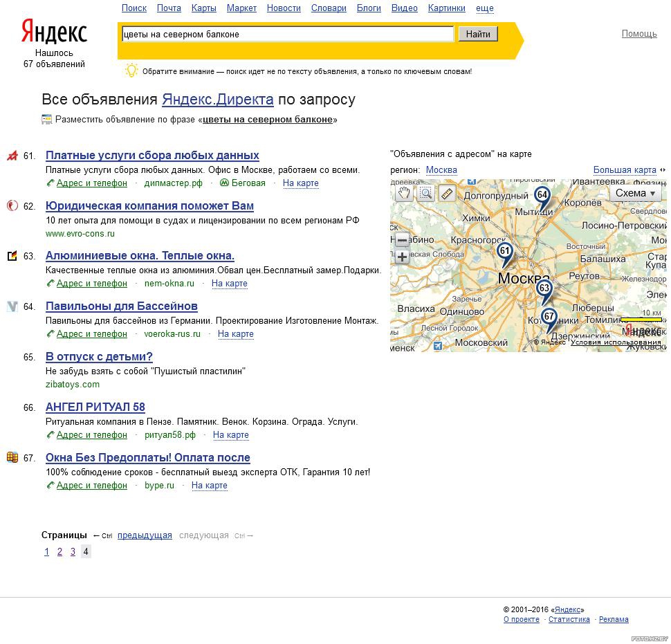
Task: Click the Yandex logo
Action: (54, 31)
